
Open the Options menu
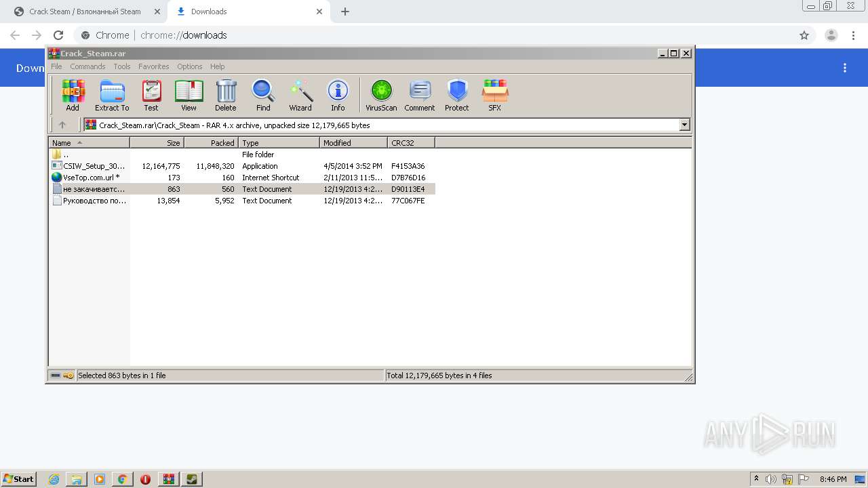coord(190,66)
